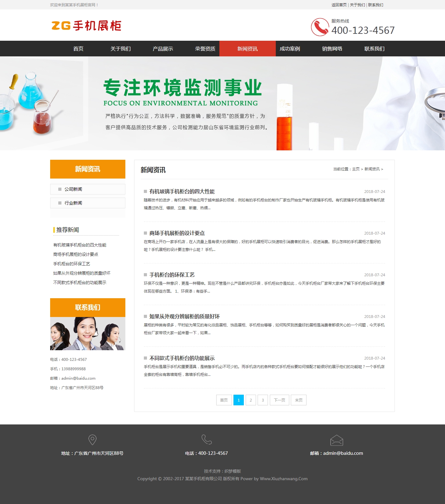Click the location pin icon in footer
Viewport: 445px width, 504px height.
click(92, 440)
